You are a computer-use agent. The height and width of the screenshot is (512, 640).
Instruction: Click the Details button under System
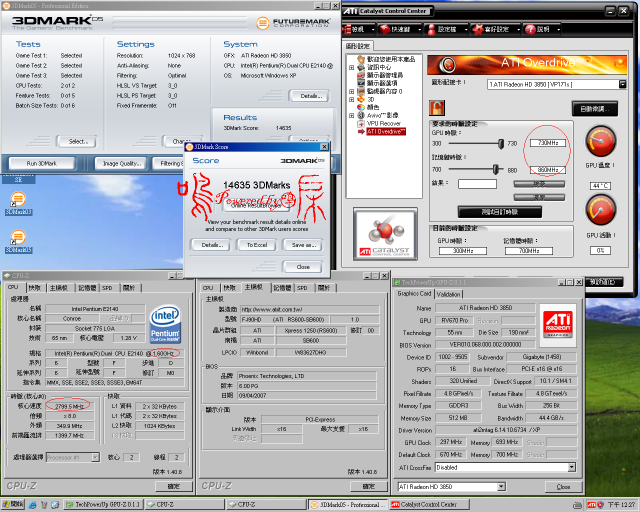(309, 96)
